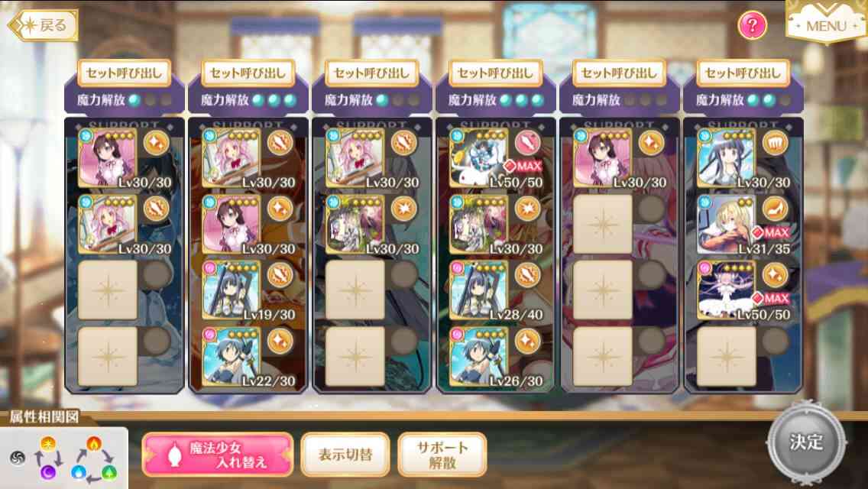Viewport: 868px width, 489px height.
Task: Click the sixth team's セット呼び出し button
Action: (x=743, y=73)
